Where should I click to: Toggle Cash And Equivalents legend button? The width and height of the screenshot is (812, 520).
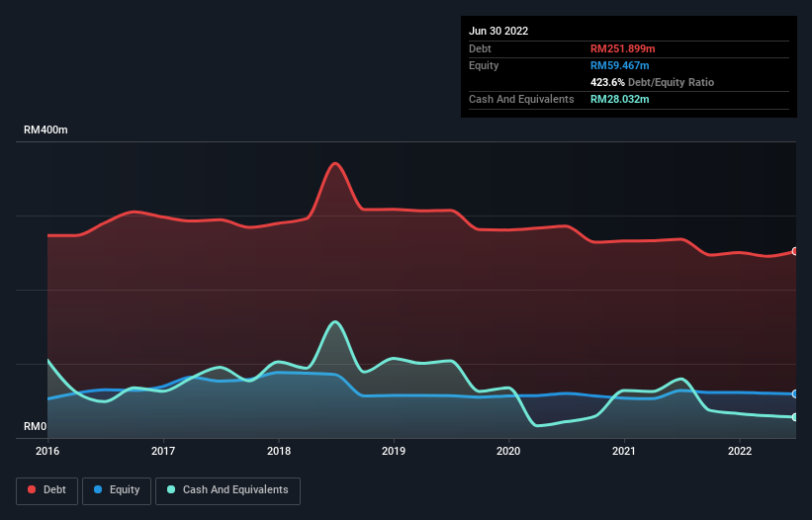pos(227,490)
